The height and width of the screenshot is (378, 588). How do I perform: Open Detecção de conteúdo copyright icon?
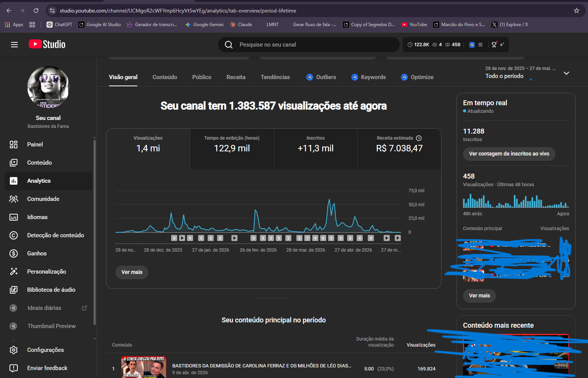[14, 235]
